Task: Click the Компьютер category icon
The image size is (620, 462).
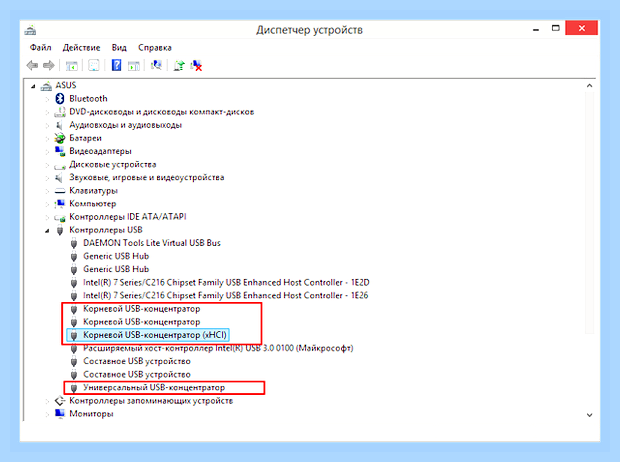Action: point(60,204)
